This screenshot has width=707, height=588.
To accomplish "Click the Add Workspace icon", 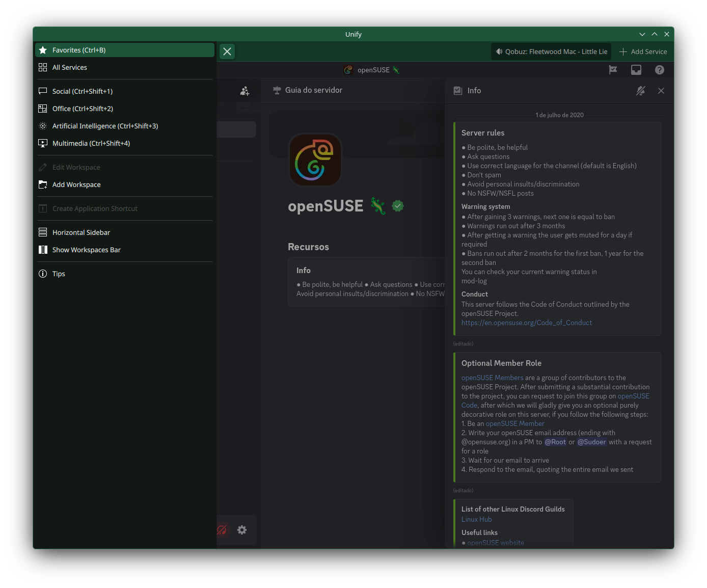I will (43, 184).
